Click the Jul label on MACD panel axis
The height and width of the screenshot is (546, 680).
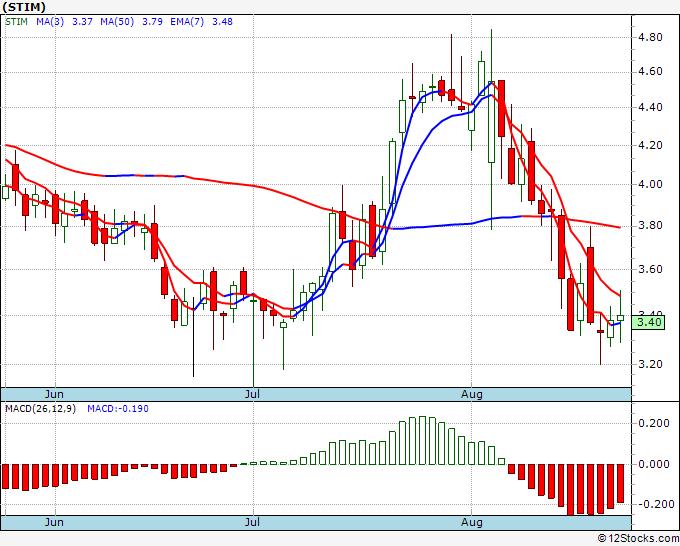(252, 522)
